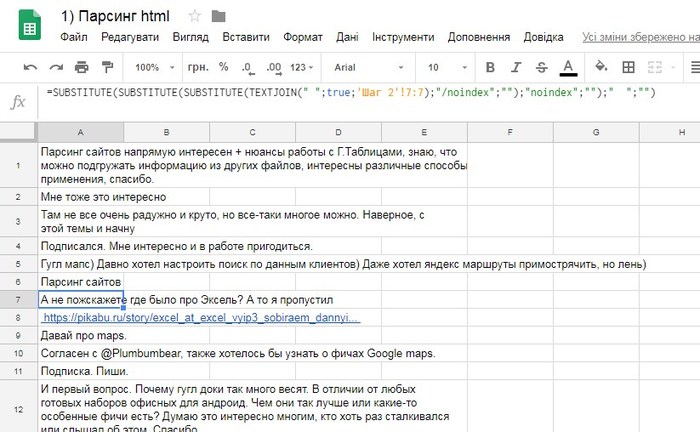The image size is (700, 432).
Task: Print the spreadsheet using printer icon
Action: [x=81, y=68]
